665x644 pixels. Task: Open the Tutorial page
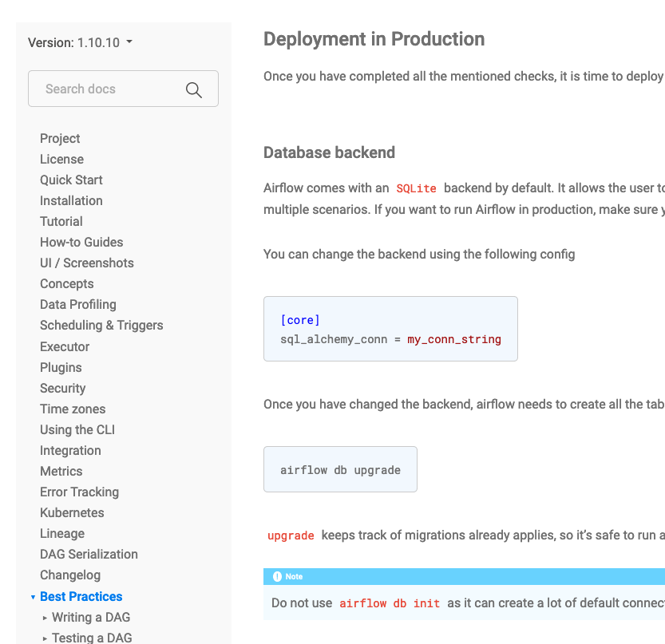pyautogui.click(x=61, y=221)
